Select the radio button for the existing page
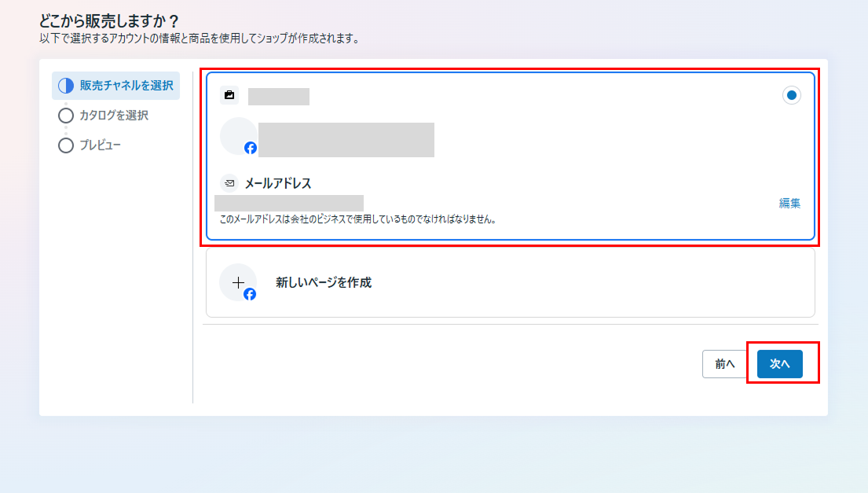 pos(791,95)
